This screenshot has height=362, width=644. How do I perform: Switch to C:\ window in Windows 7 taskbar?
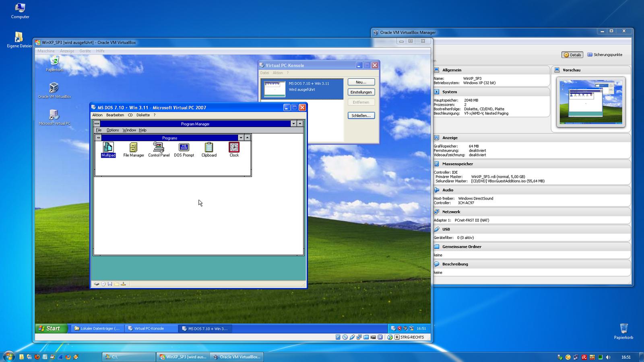tap(129, 357)
